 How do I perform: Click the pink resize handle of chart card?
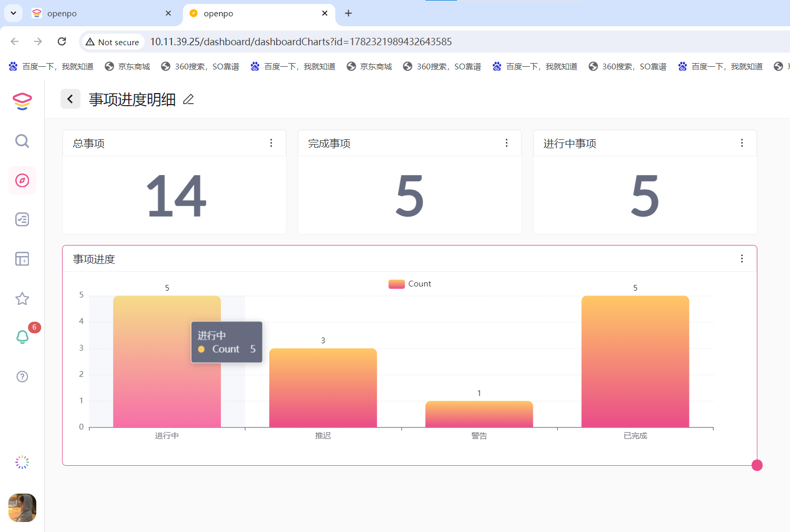point(757,465)
